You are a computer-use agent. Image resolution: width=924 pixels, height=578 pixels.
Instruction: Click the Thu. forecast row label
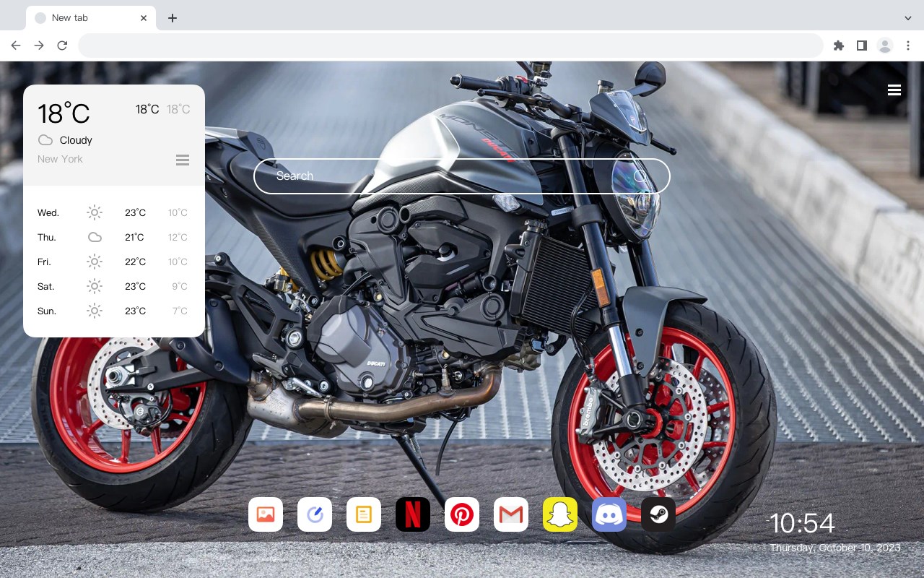pos(47,237)
